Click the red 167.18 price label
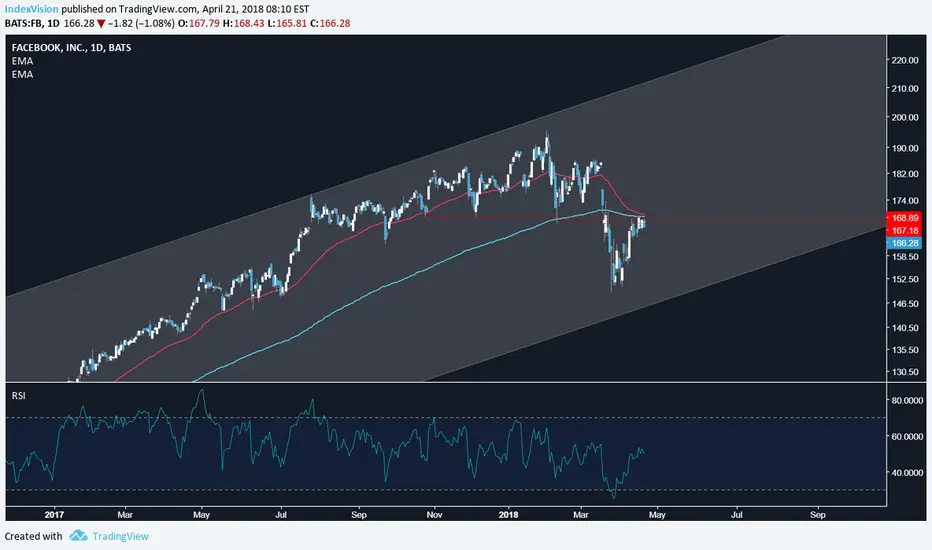The height and width of the screenshot is (550, 932). (904, 231)
